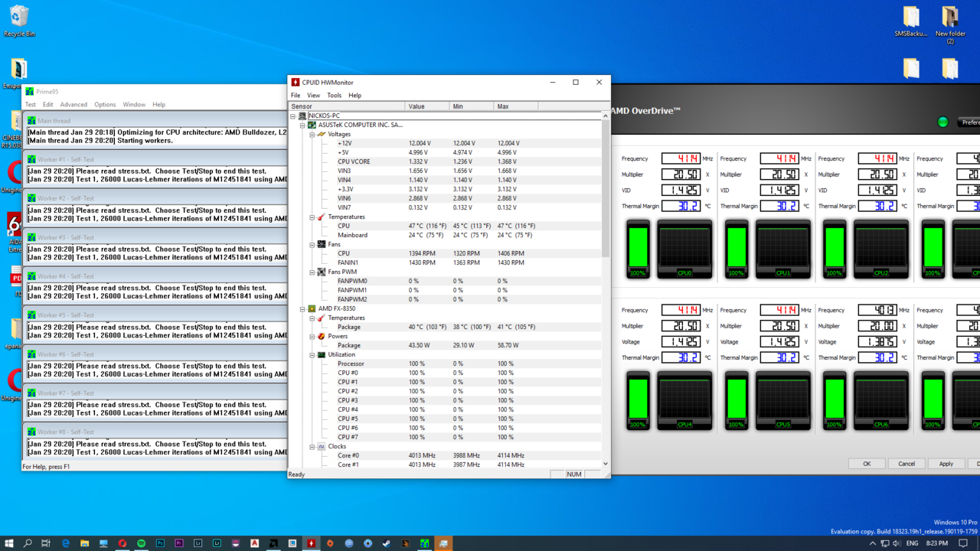Open Recycle Bin desktop icon
This screenshot has width=980, height=551.
19,21
